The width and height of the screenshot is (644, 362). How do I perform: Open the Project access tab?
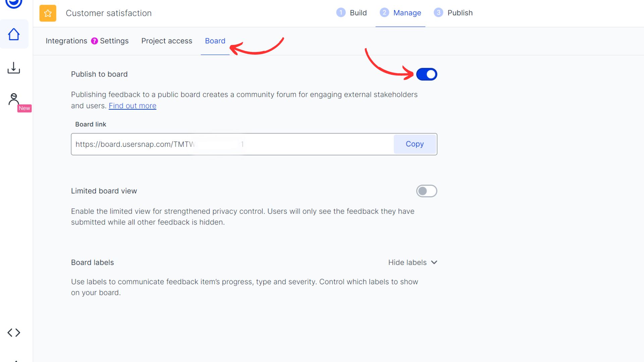(x=167, y=41)
